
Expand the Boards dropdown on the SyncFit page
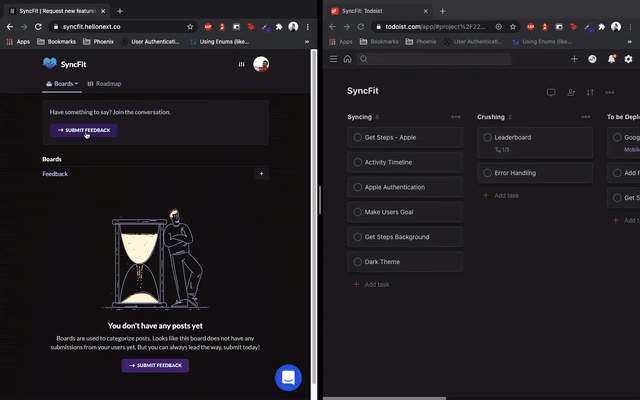pos(62,84)
